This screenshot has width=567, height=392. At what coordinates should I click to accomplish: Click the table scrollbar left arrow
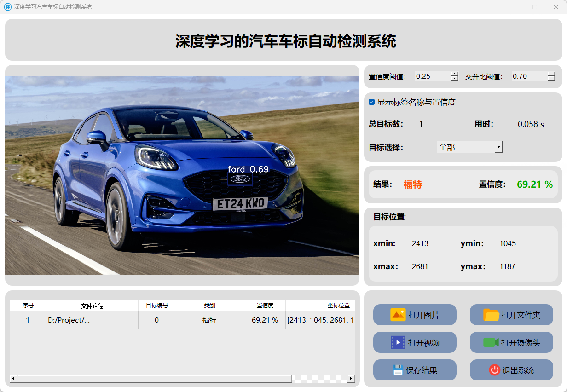click(13, 379)
